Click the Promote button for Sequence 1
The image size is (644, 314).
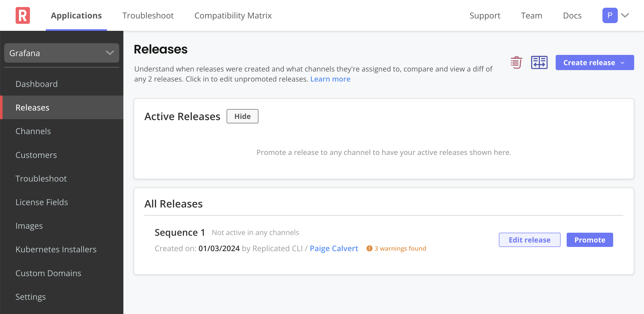[590, 240]
